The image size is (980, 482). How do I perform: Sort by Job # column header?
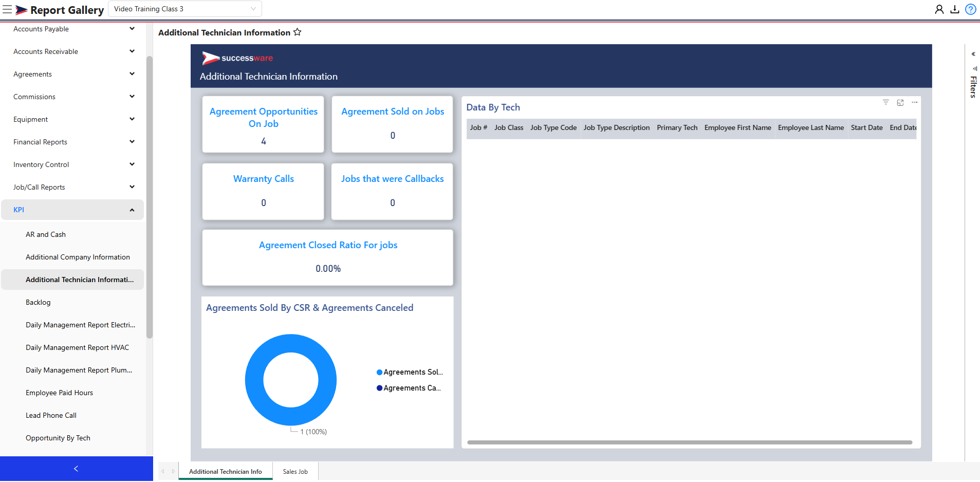[x=478, y=127]
